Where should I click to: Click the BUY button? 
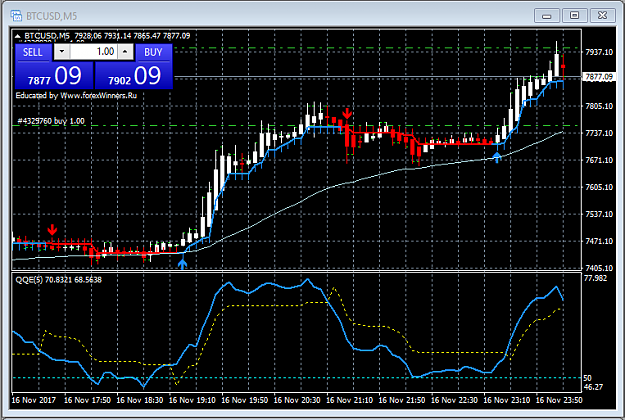pyautogui.click(x=154, y=52)
